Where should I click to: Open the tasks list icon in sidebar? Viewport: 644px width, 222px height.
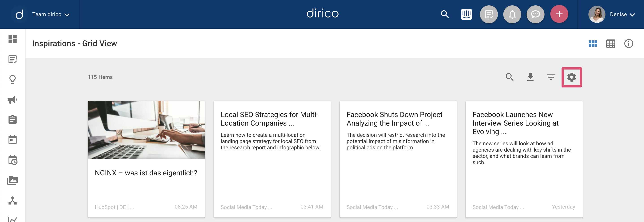[x=13, y=59]
